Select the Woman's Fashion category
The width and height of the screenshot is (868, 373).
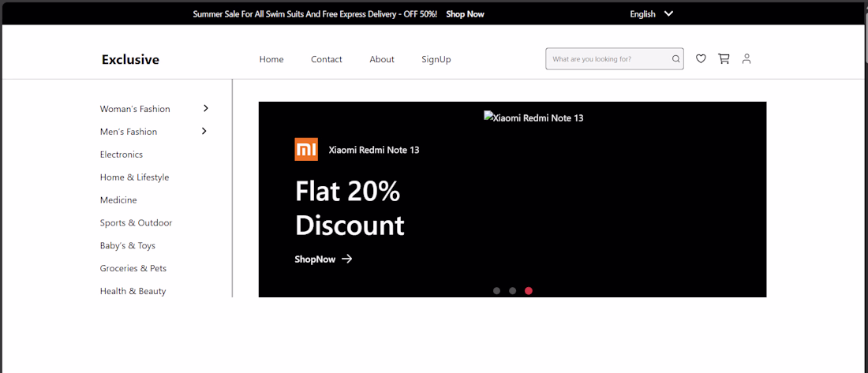pyautogui.click(x=135, y=109)
